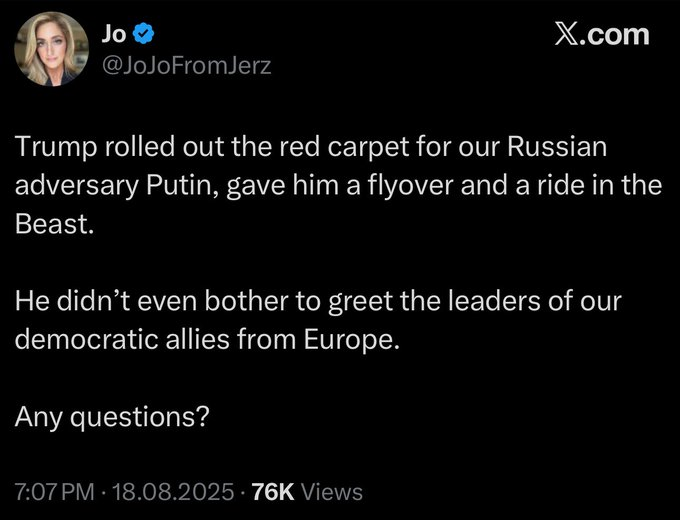Click the word leaders in second paragraph

coord(494,301)
